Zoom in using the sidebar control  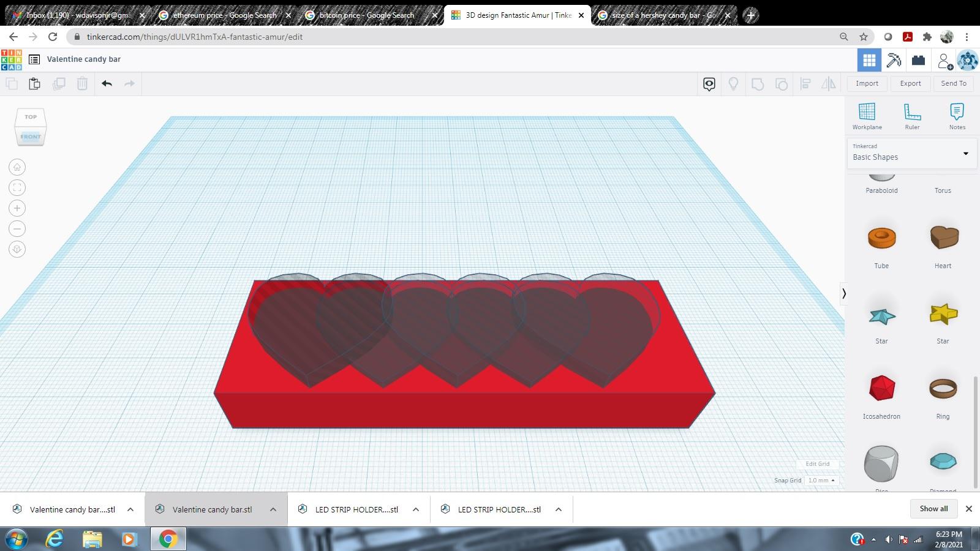17,208
